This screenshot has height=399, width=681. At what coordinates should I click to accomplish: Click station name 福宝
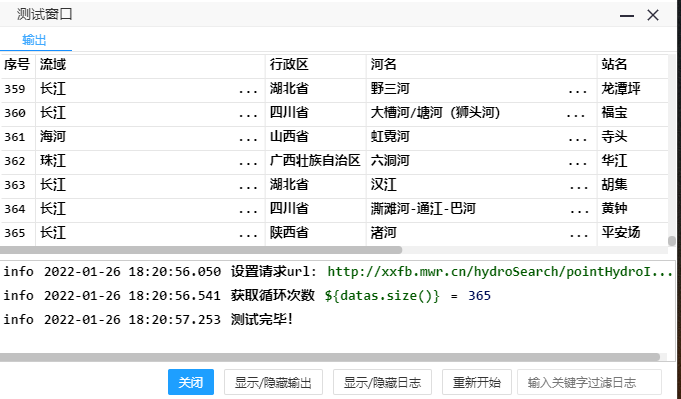[x=614, y=113]
